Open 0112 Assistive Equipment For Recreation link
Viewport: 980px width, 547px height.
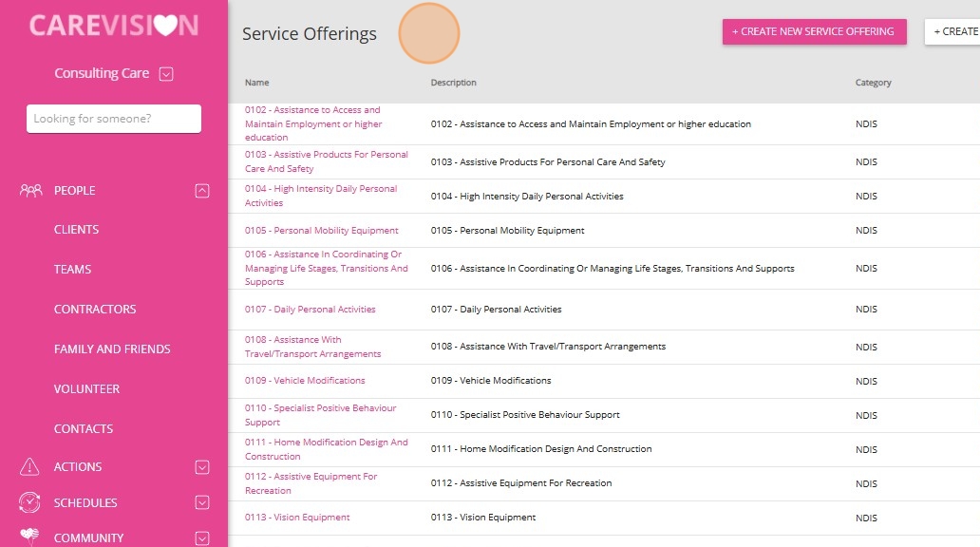(x=311, y=483)
